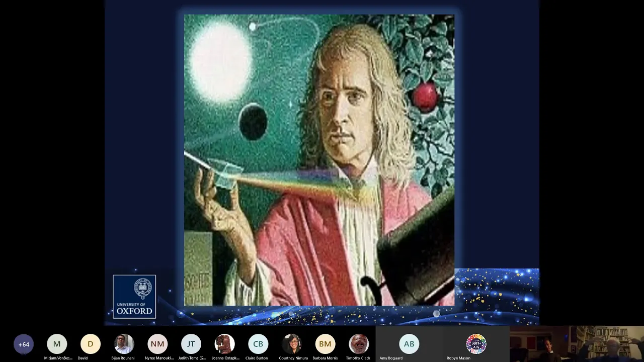Viewport: 644px width, 362px height.
Task: Select Courtney Nimura's profile photo
Action: [292, 344]
